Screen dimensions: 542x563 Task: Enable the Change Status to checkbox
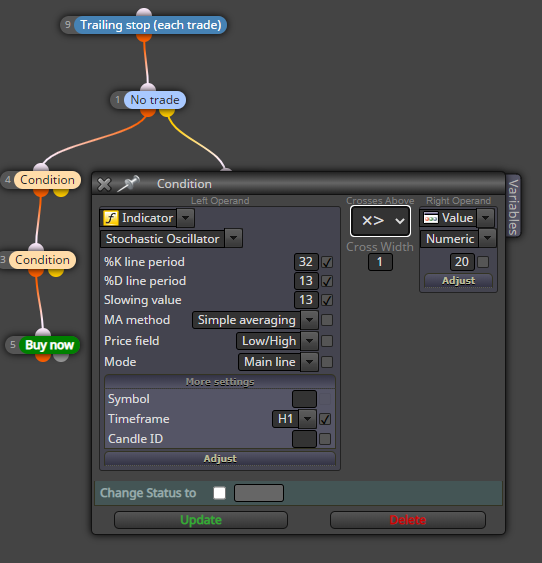(x=219, y=493)
